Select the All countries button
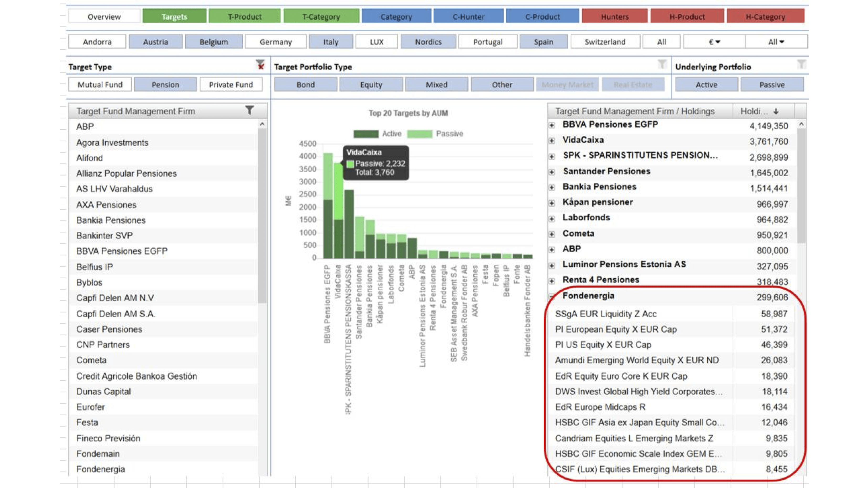The width and height of the screenshot is (868, 488). [x=662, y=42]
